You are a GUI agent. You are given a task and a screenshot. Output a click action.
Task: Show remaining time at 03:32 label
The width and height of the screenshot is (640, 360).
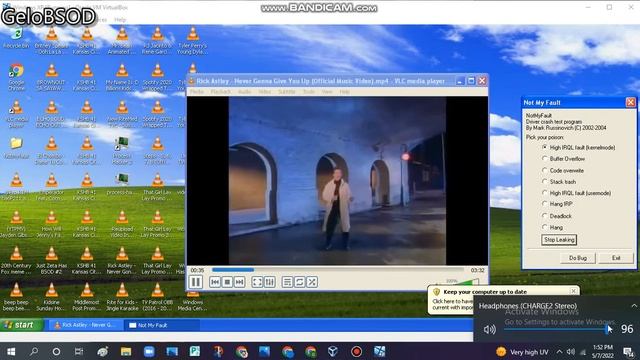(477, 270)
